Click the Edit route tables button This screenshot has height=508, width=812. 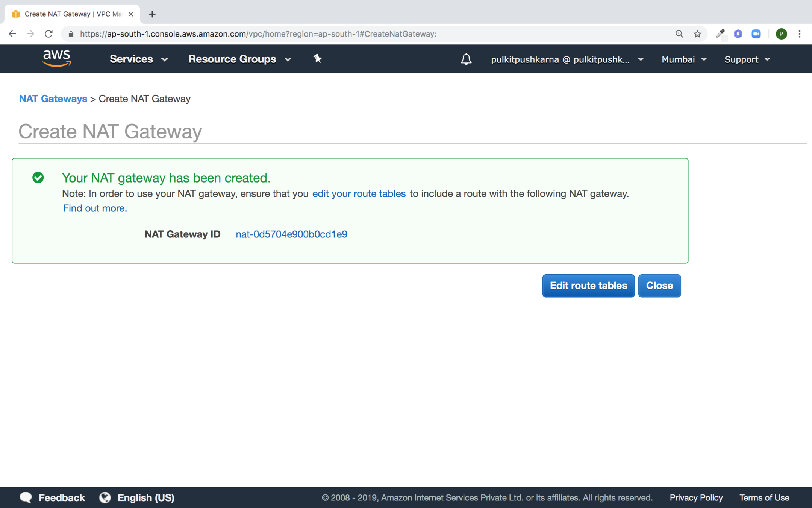click(588, 286)
